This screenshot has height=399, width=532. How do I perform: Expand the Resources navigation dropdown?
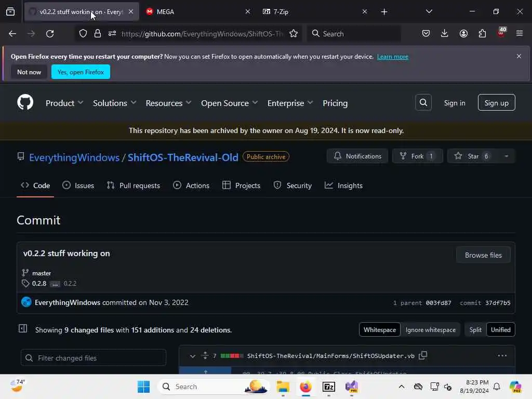(169, 103)
